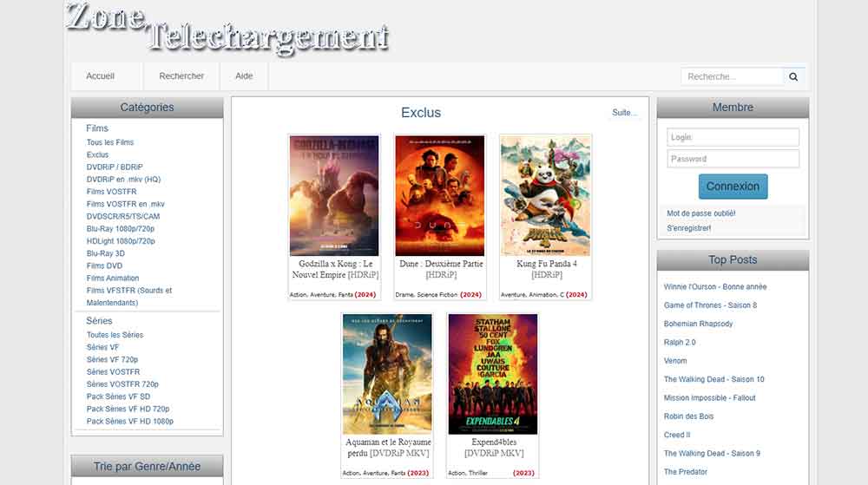Select Blu-Ray 3D category
This screenshot has width=868, height=485.
coord(105,253)
